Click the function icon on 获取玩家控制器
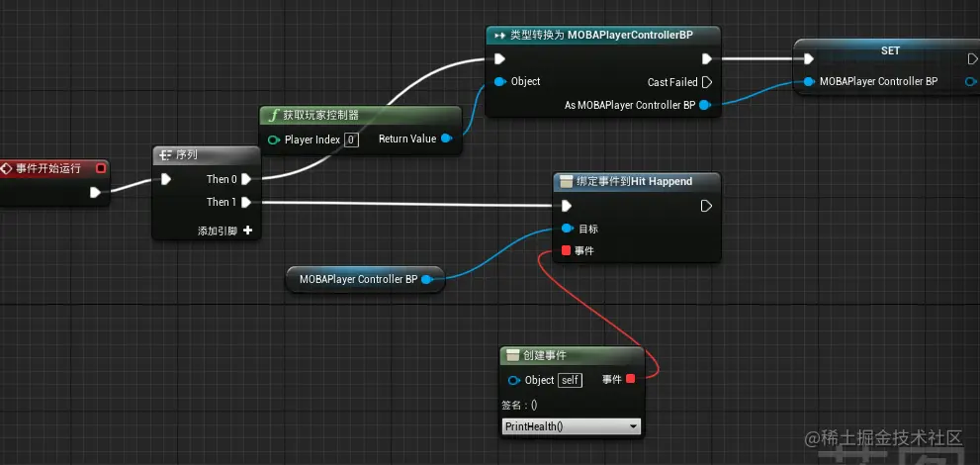 273,115
